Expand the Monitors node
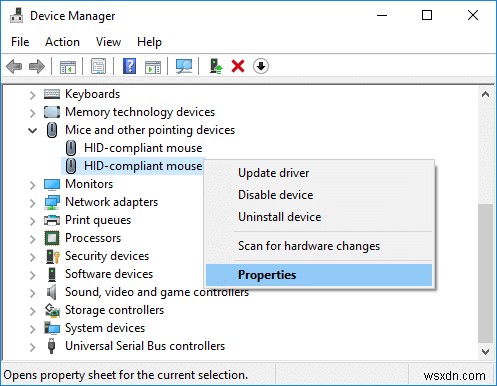This screenshot has height=386, width=497. 32,185
